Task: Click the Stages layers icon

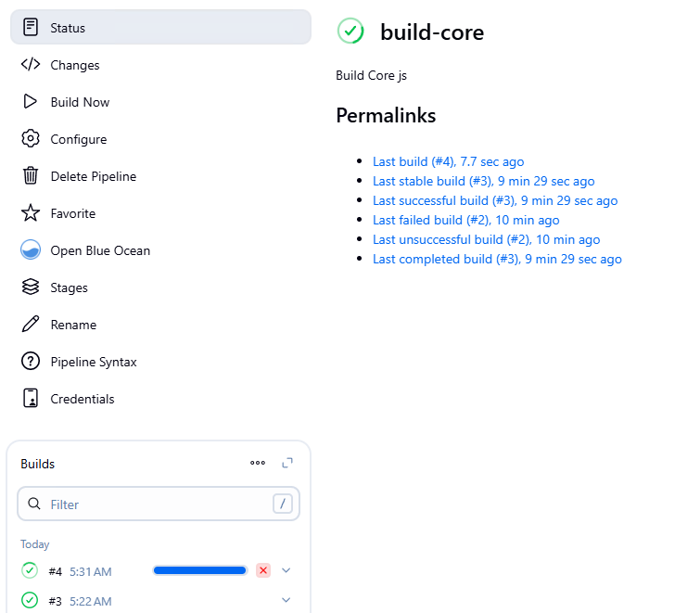Action: 31,287
